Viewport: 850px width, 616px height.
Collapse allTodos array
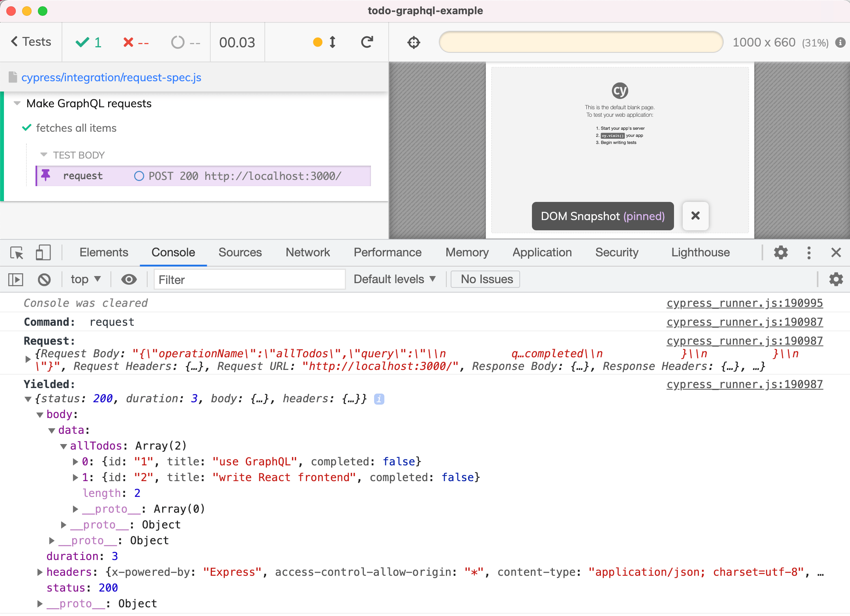coord(63,446)
